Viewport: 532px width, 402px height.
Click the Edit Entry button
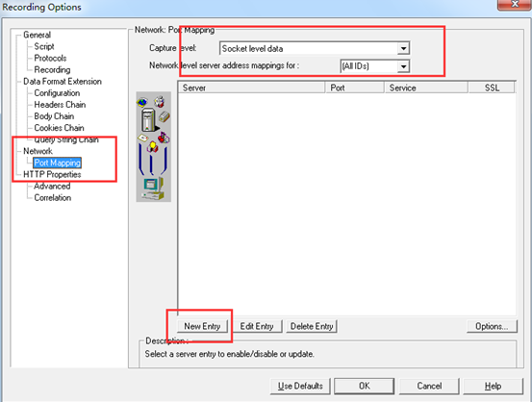(x=257, y=326)
